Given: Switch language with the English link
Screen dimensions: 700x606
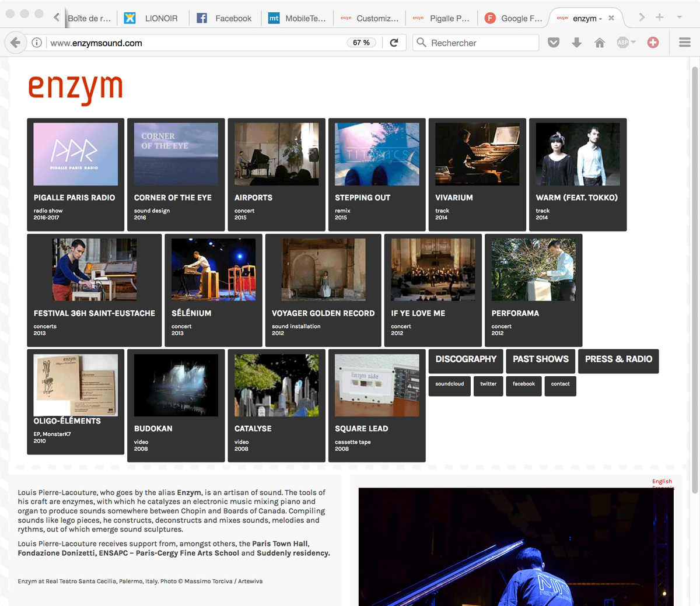Looking at the screenshot, I should (x=662, y=481).
